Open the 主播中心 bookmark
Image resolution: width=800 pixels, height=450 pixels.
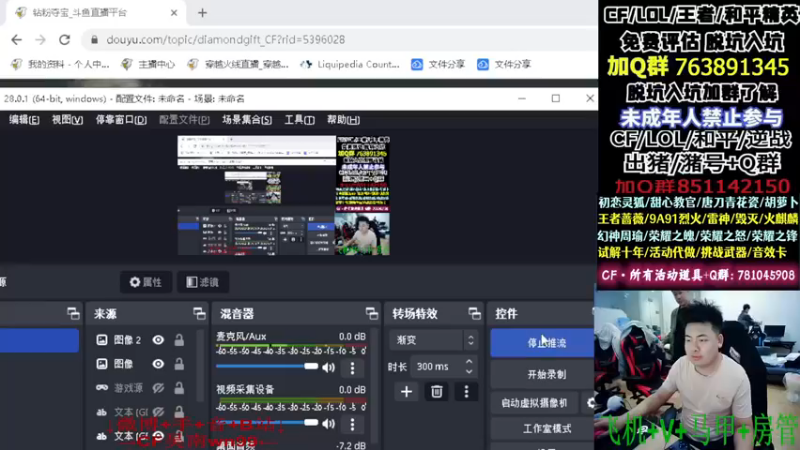pos(148,64)
